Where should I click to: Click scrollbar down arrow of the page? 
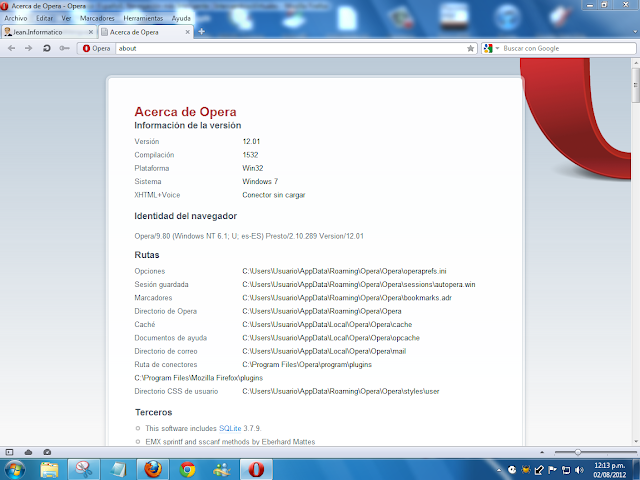636,441
